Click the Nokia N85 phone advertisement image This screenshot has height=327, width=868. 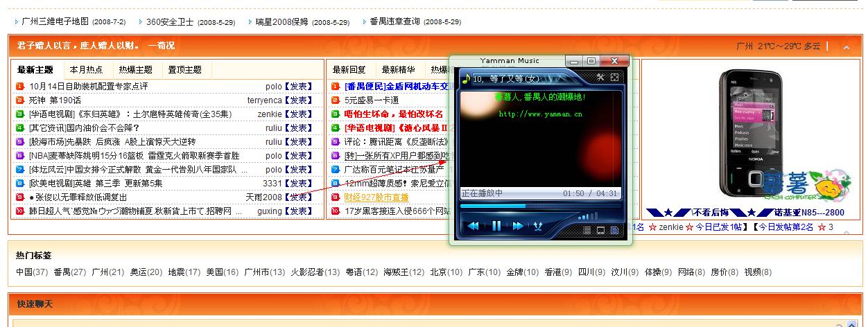click(750, 133)
